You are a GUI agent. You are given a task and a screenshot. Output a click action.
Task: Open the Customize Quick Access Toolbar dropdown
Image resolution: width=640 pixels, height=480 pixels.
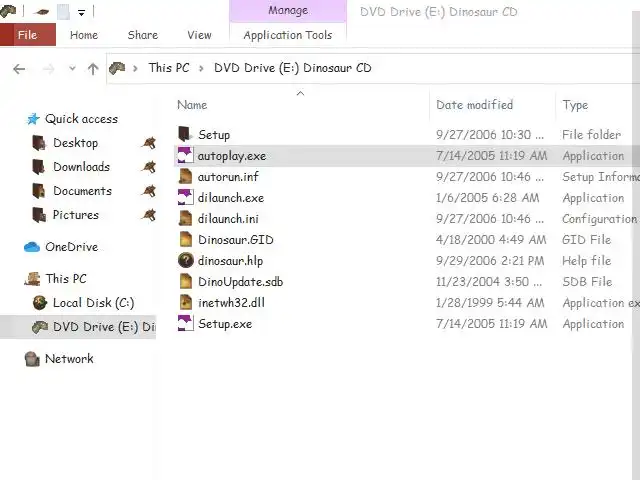[82, 13]
